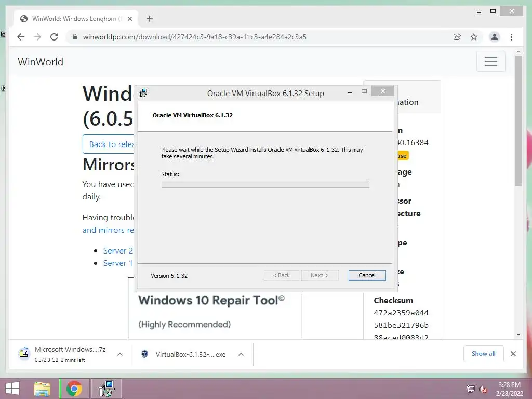
Task: Click VirtualBox setup title bar icon
Action: click(143, 93)
